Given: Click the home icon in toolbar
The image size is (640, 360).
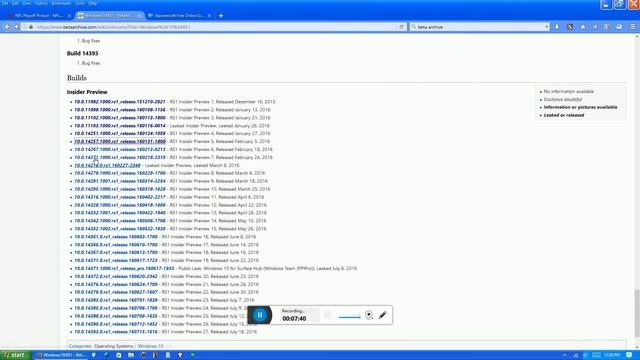Looking at the screenshot, I should point(583,27).
